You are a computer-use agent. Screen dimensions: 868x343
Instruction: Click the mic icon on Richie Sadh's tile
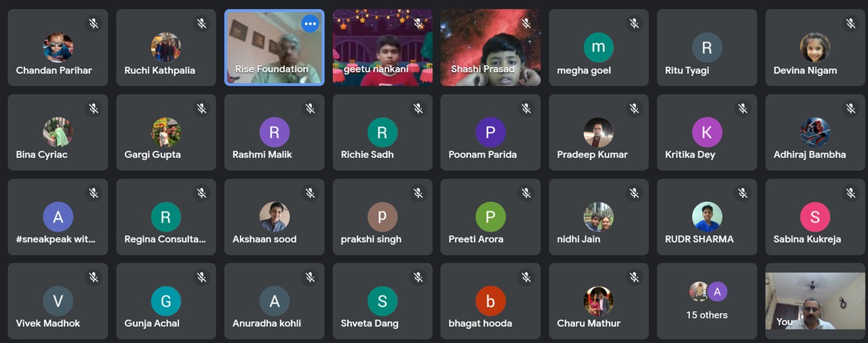pyautogui.click(x=418, y=108)
